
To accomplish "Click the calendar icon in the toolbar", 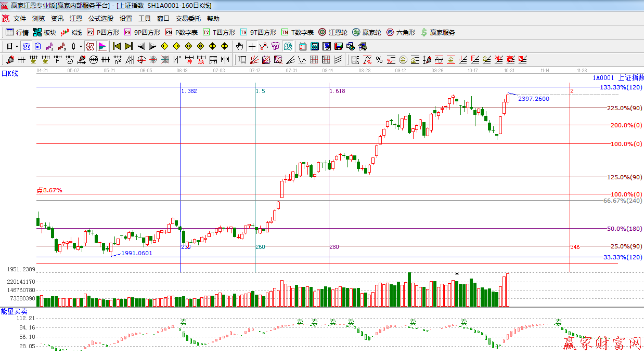I will click(302, 46).
